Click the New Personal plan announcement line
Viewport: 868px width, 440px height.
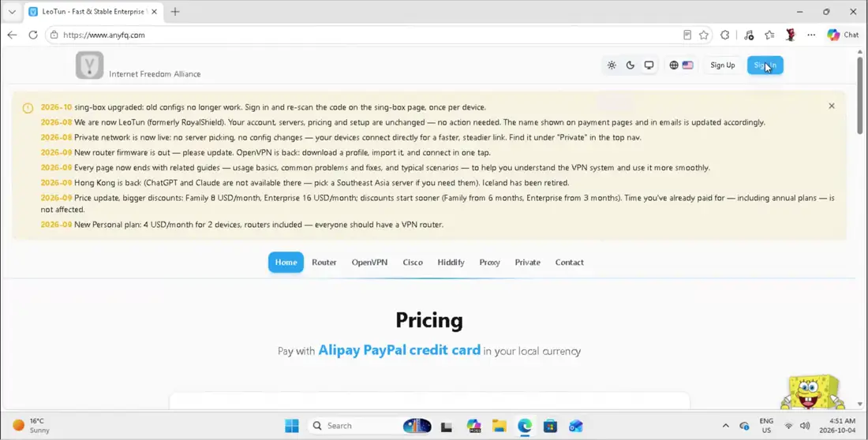242,225
